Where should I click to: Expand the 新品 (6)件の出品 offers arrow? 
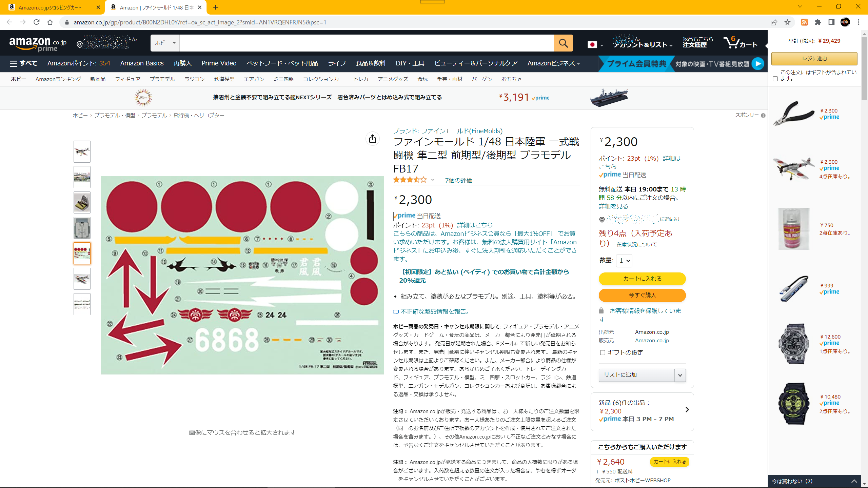(687, 410)
